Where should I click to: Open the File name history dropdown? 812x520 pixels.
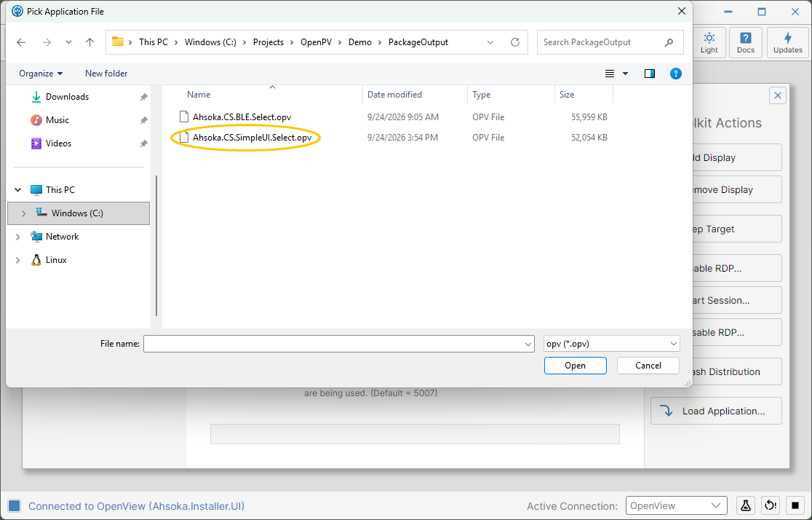point(528,344)
